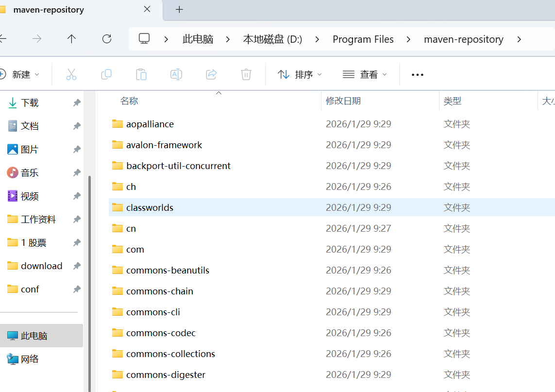
Task: Click the commons-codec folder icon
Action: (x=118, y=333)
